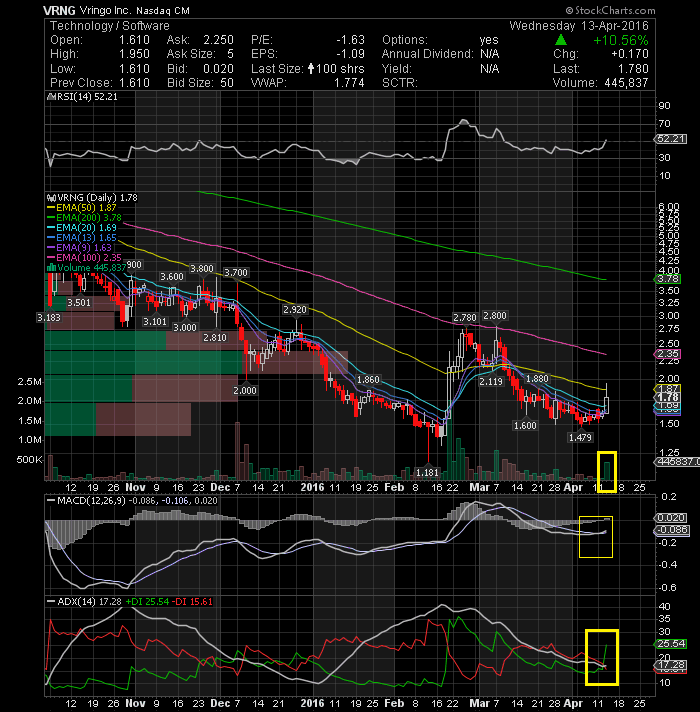Click the Chg value +0.170

[630, 54]
